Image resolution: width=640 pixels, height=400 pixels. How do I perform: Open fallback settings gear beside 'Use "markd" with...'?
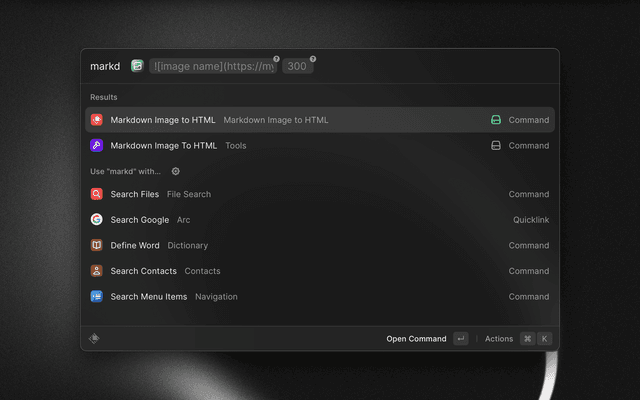click(176, 171)
